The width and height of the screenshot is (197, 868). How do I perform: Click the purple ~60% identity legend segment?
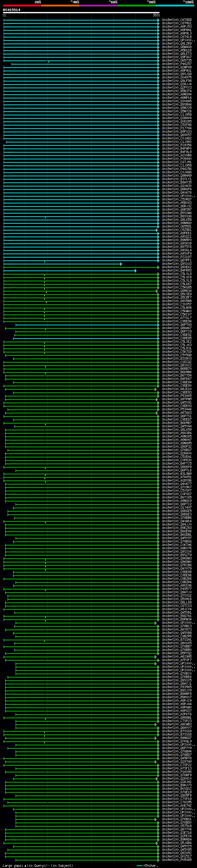pos(99,6)
